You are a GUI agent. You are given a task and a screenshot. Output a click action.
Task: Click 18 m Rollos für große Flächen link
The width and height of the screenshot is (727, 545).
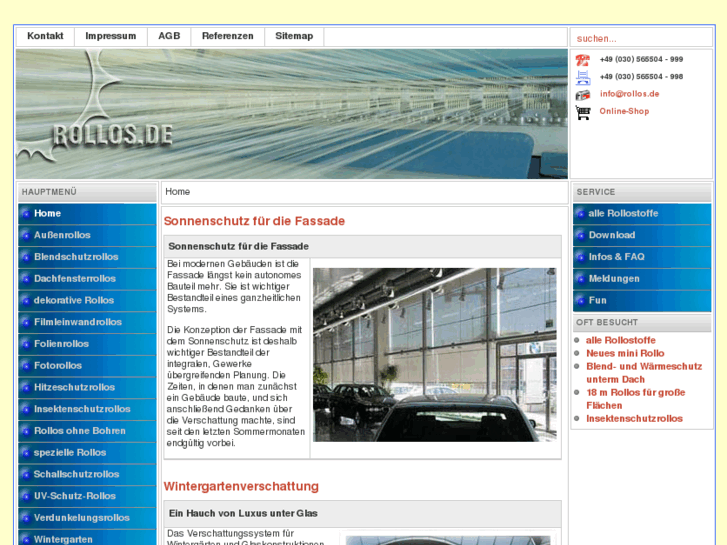coord(636,399)
